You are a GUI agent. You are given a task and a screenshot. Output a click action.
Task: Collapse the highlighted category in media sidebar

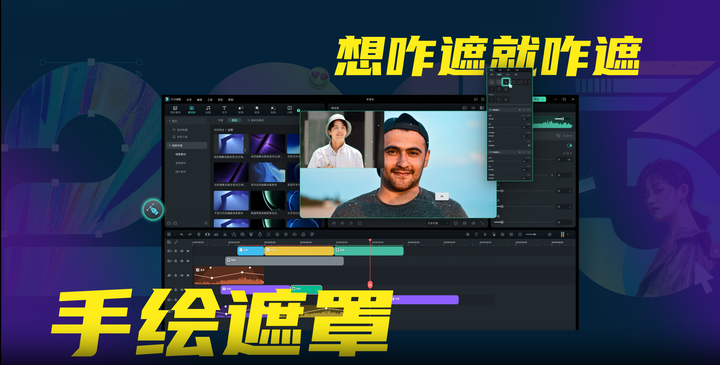(169, 146)
